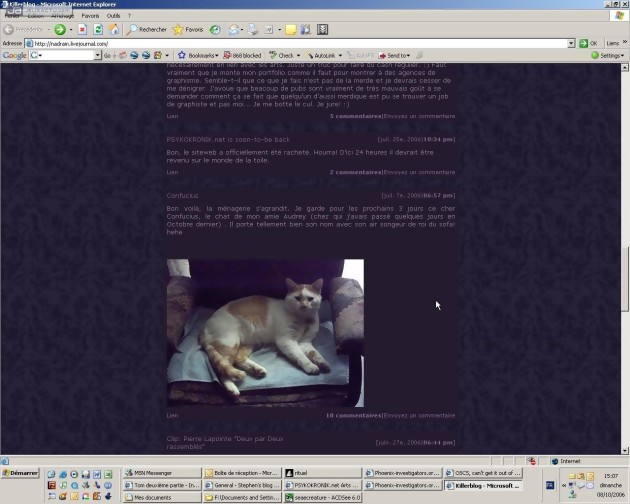The image size is (630, 504).
Task: Open the Google search box dropdown
Action: point(97,55)
